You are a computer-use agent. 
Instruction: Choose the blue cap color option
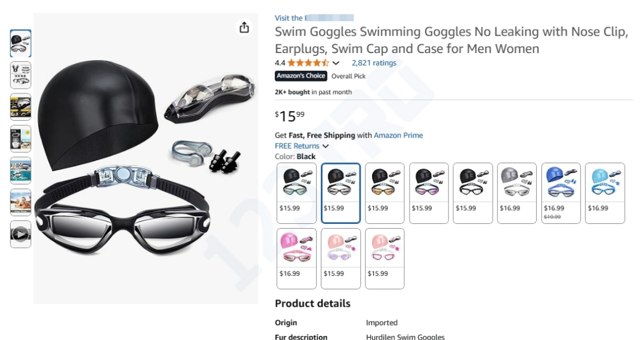coord(561,193)
